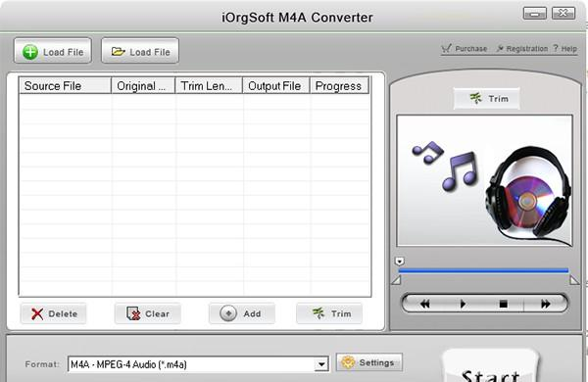Click the Source File column header
The height and width of the screenshot is (382, 588).
coord(66,86)
